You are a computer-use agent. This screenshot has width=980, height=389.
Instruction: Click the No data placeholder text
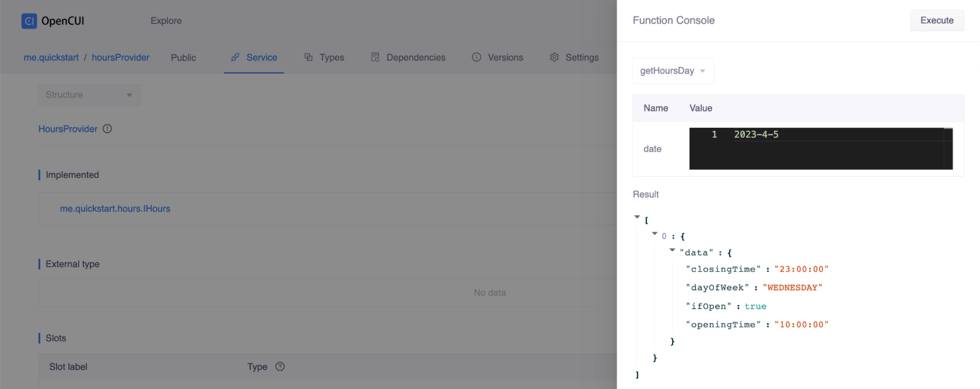[489, 293]
